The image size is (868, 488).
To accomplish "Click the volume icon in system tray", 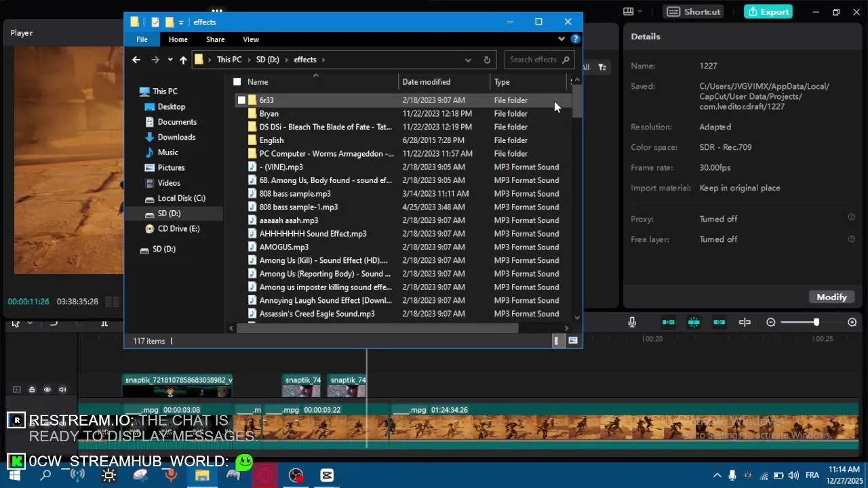I will click(794, 475).
